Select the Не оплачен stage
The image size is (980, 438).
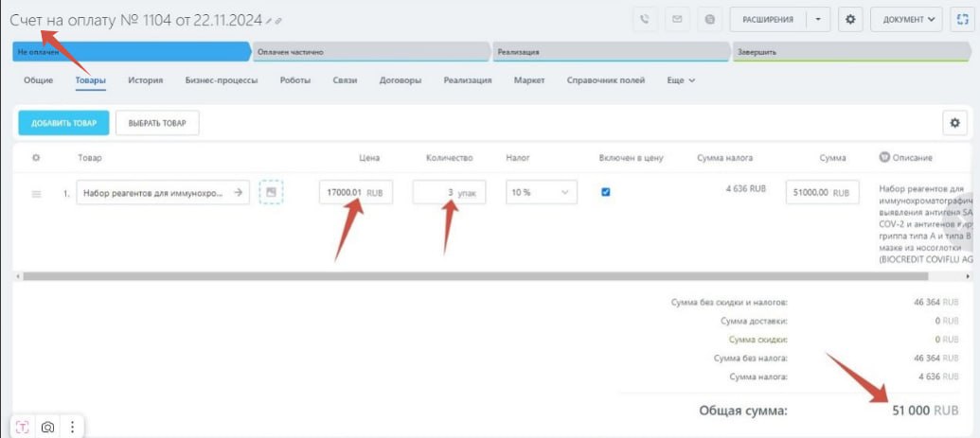[x=131, y=52]
